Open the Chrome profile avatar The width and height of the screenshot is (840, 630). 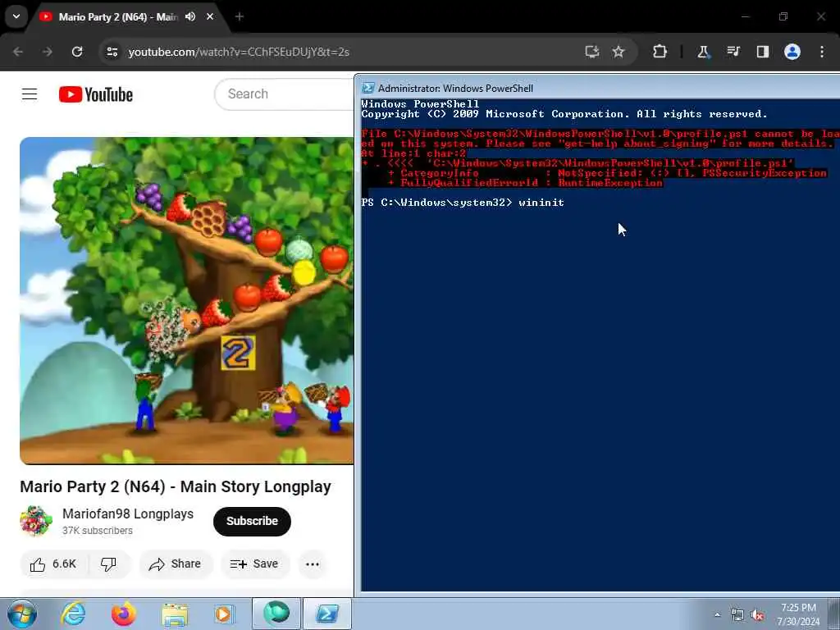coord(792,52)
